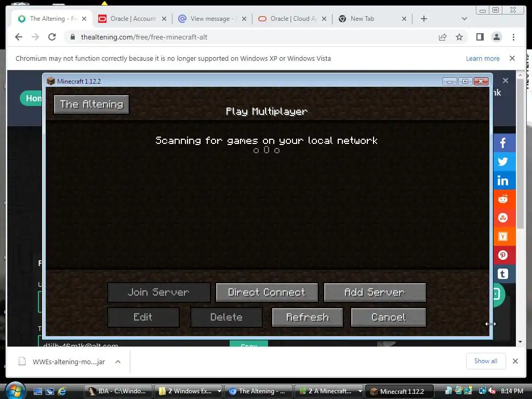Switch to Oracle Account tab
Screen dimensions: 532x399
coord(132,19)
